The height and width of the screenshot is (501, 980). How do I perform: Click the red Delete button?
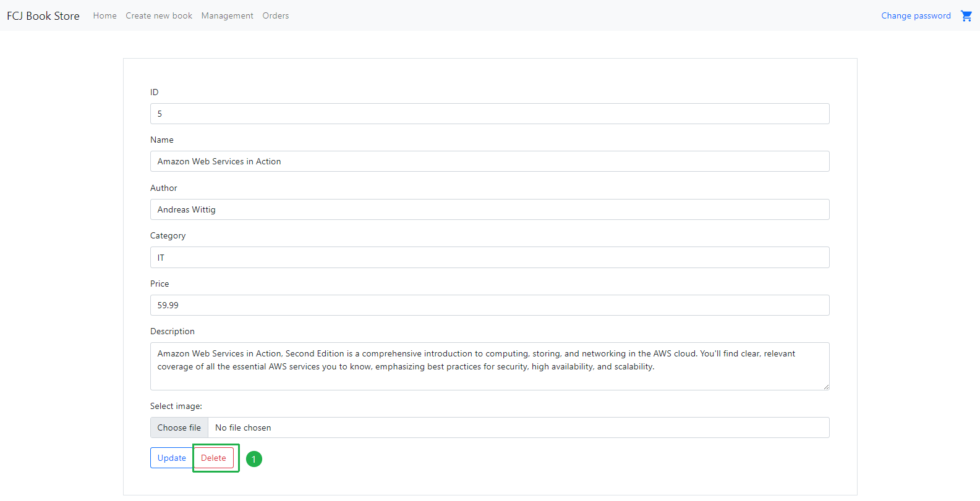(213, 458)
